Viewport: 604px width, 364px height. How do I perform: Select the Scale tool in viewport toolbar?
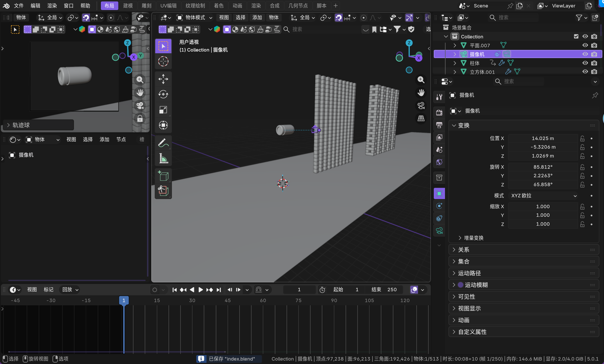(x=163, y=110)
